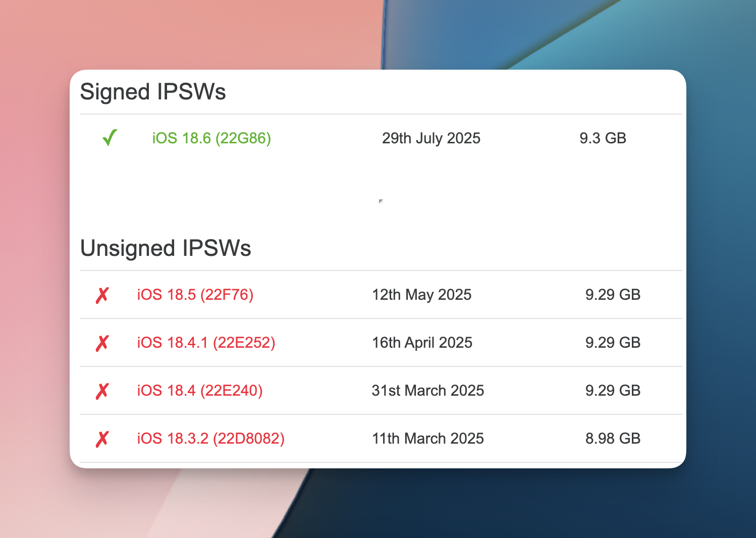Click the Signed IPSWs heading

[153, 92]
